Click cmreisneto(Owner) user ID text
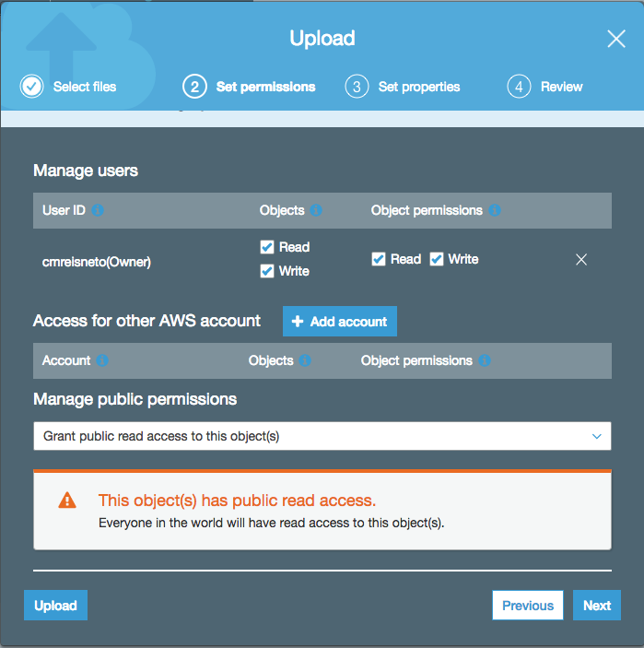 pos(97,262)
